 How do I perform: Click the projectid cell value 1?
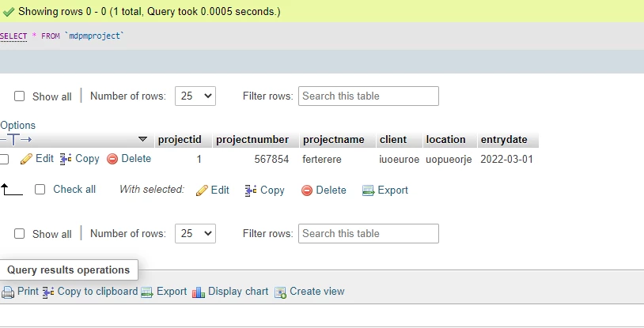pyautogui.click(x=199, y=160)
